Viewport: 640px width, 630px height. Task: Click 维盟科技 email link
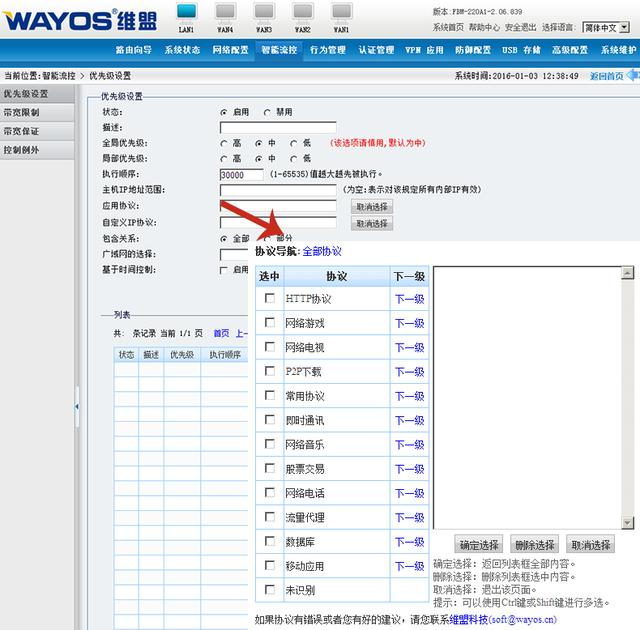pyautogui.click(x=503, y=620)
